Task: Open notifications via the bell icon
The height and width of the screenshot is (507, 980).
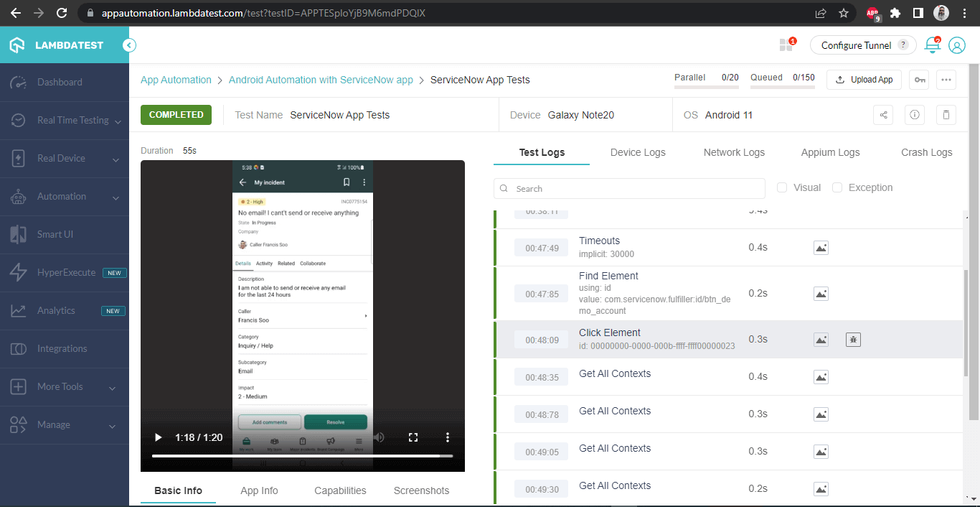Action: point(931,44)
